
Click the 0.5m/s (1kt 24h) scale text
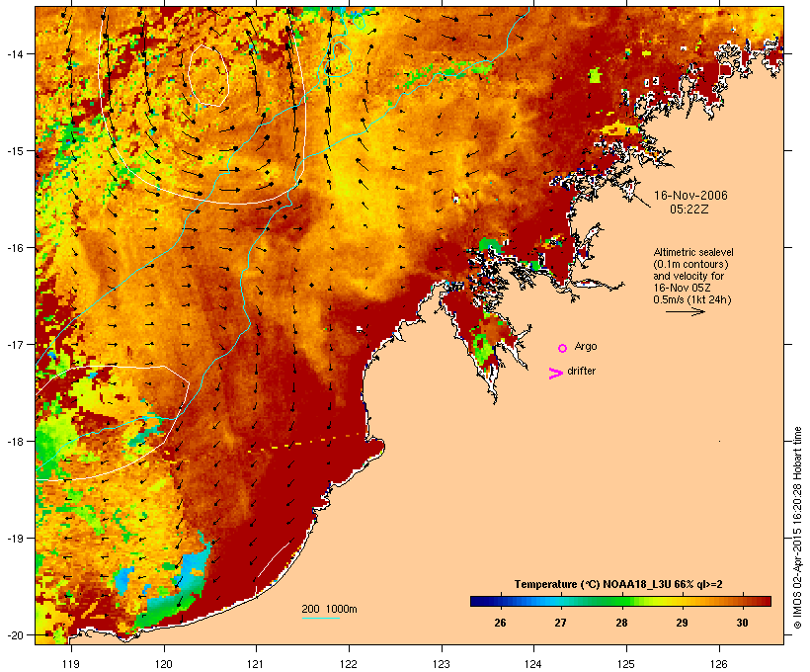point(692,299)
